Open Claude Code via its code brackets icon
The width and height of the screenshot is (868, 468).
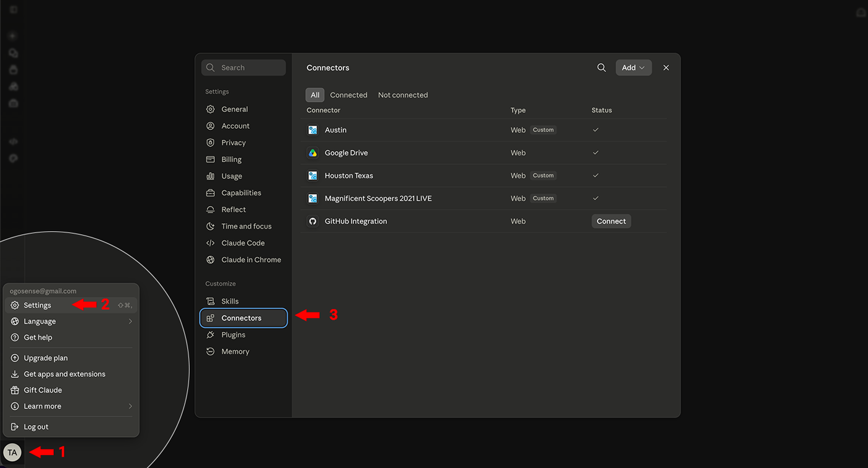pyautogui.click(x=210, y=243)
